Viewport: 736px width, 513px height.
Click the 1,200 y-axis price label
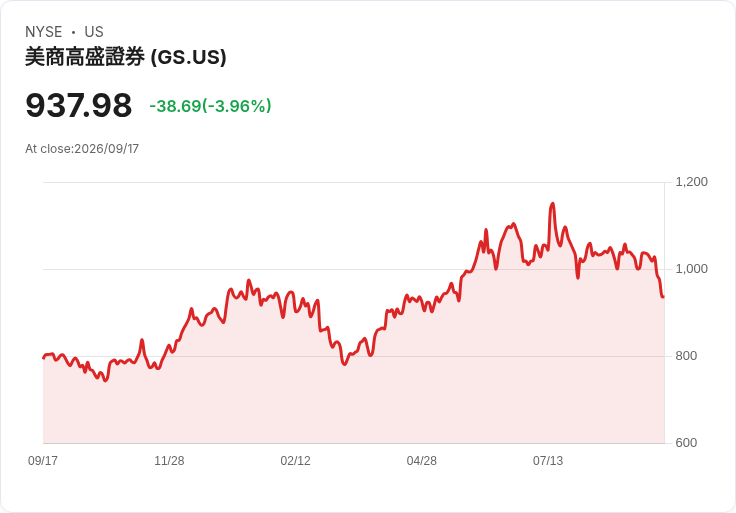[691, 182]
